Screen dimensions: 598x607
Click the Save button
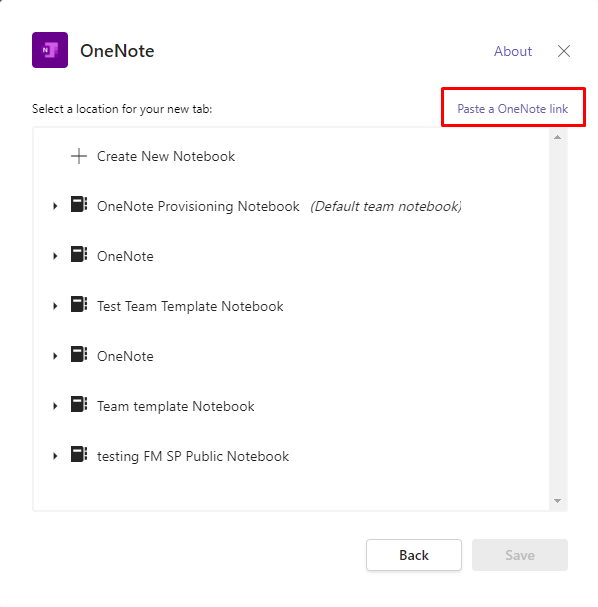coord(520,555)
